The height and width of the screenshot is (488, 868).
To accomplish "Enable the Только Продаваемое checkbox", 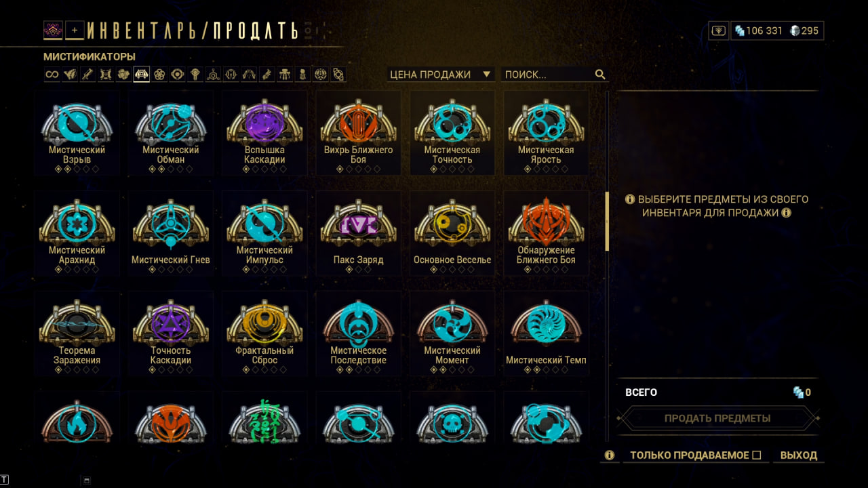I will click(x=757, y=455).
